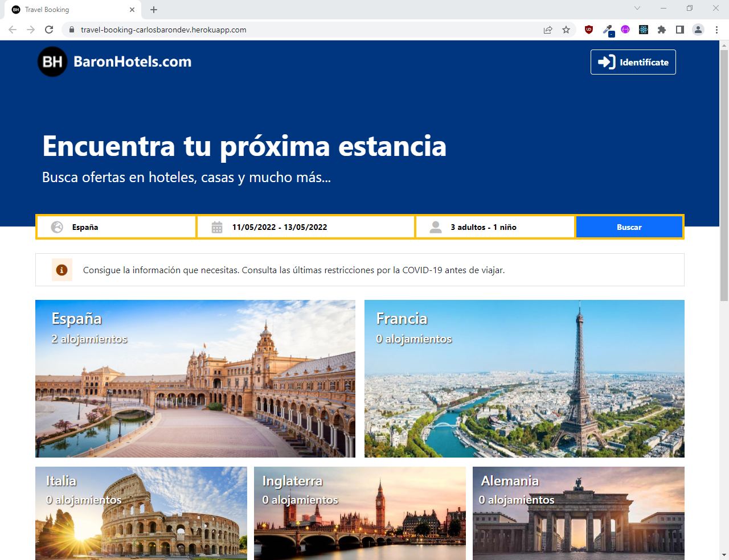Toggle the browser side panel
The height and width of the screenshot is (560, 729).
pyautogui.click(x=680, y=30)
